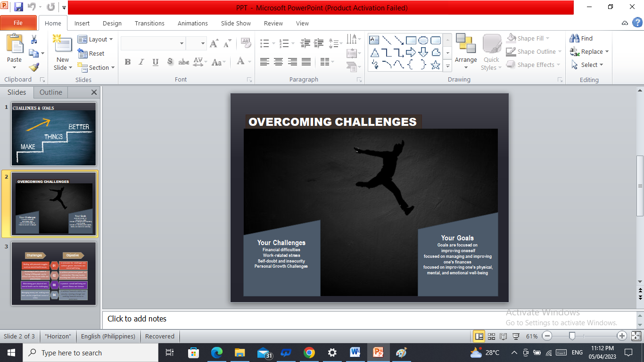The height and width of the screenshot is (362, 644).
Task: Expand the shapes gallery More arrow
Action: point(448,66)
